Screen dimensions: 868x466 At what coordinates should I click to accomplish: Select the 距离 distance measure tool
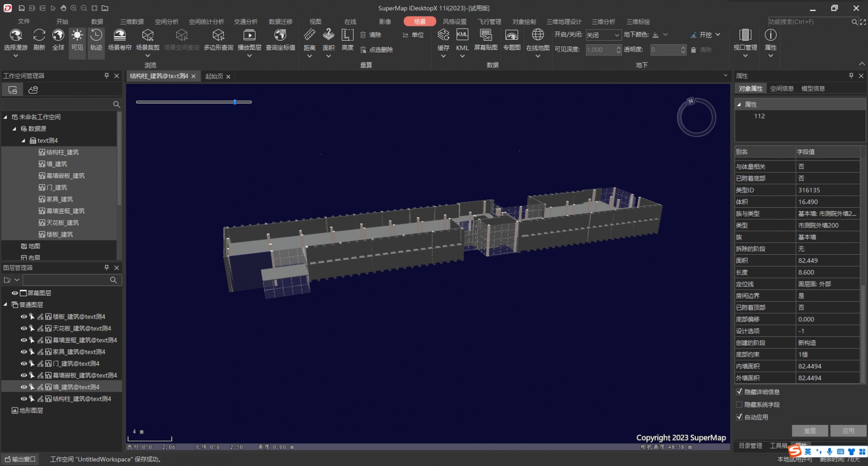tap(309, 39)
